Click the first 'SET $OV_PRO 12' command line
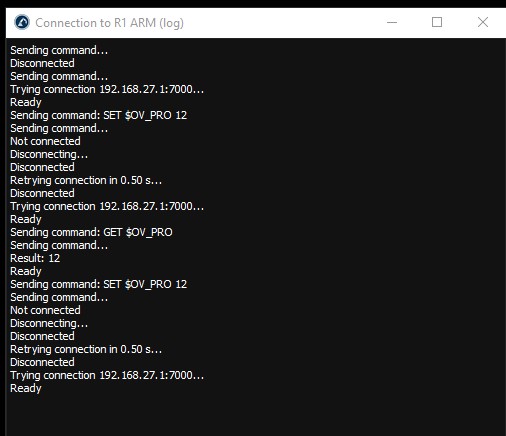506x436 pixels. click(99, 115)
